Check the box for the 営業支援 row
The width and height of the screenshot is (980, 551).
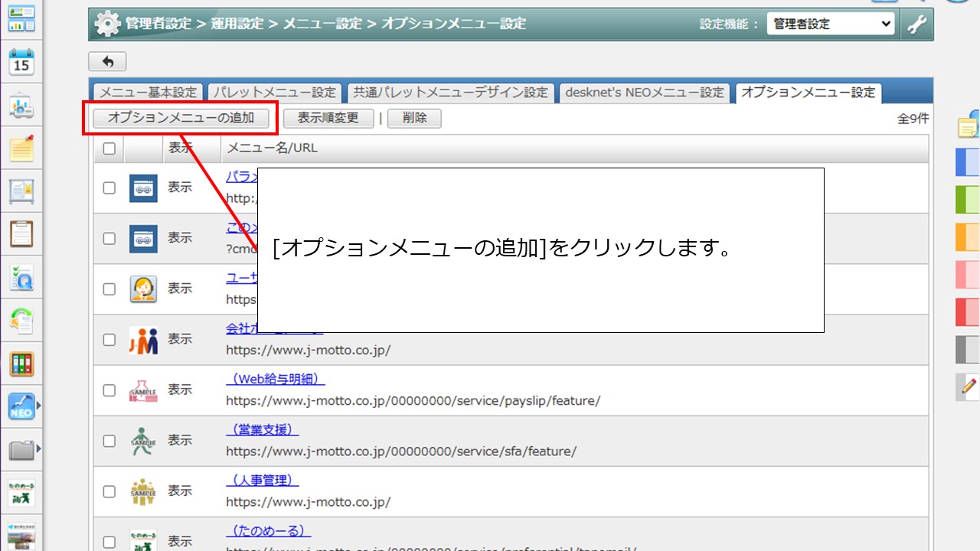coord(109,441)
